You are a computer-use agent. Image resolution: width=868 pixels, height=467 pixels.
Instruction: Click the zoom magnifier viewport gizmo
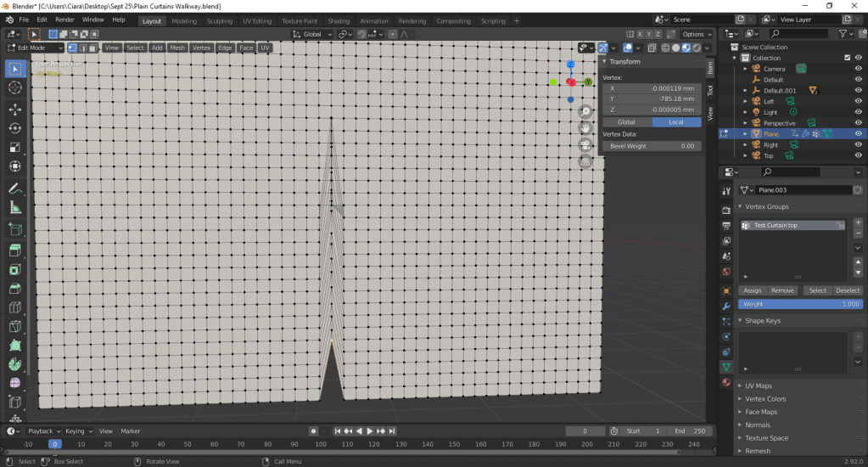(x=585, y=112)
